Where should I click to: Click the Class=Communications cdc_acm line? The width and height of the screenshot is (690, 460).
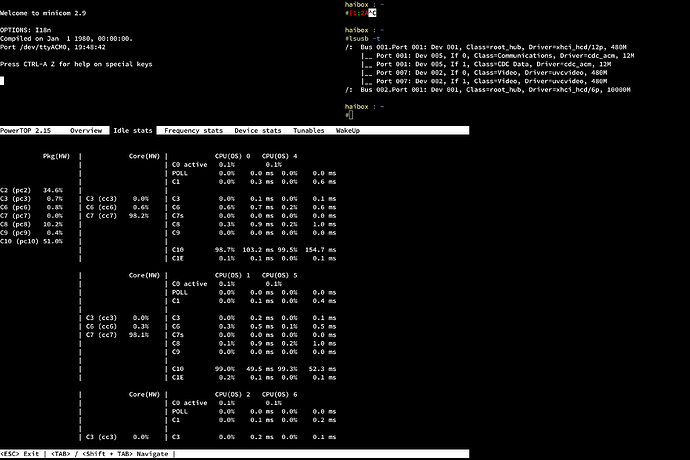[498, 55]
